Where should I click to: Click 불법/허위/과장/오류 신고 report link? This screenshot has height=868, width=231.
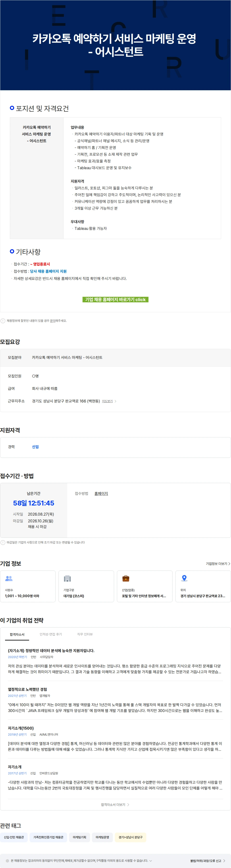coord(206,861)
